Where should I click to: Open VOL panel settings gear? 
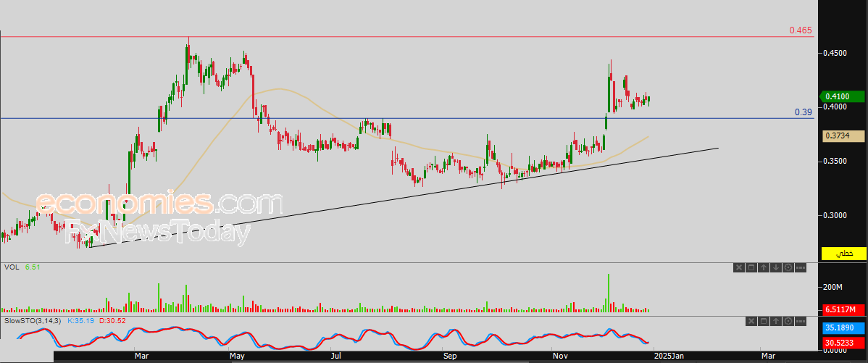788,268
